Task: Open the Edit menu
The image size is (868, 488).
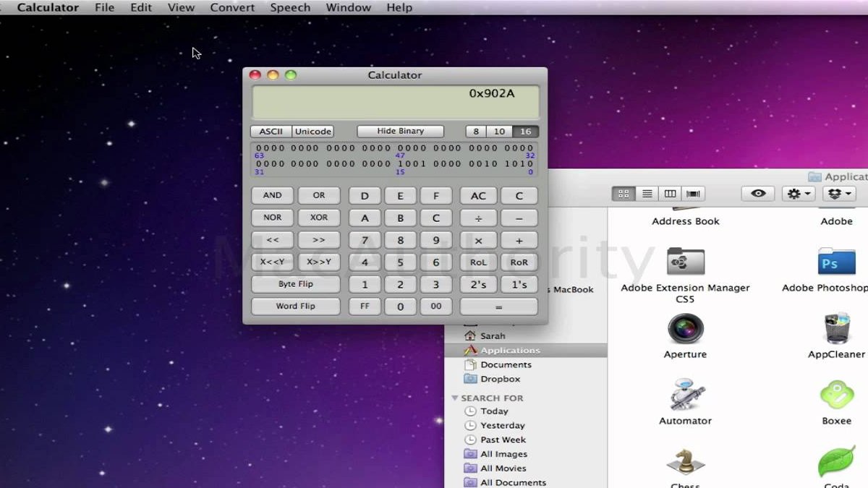Action: click(x=141, y=7)
